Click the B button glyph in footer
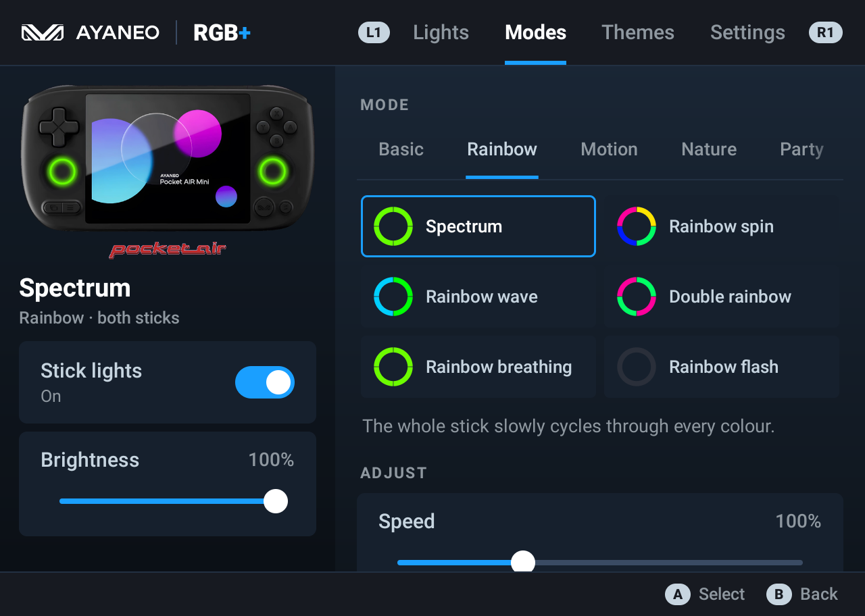Screen dimensions: 865x616 pyautogui.click(x=779, y=594)
